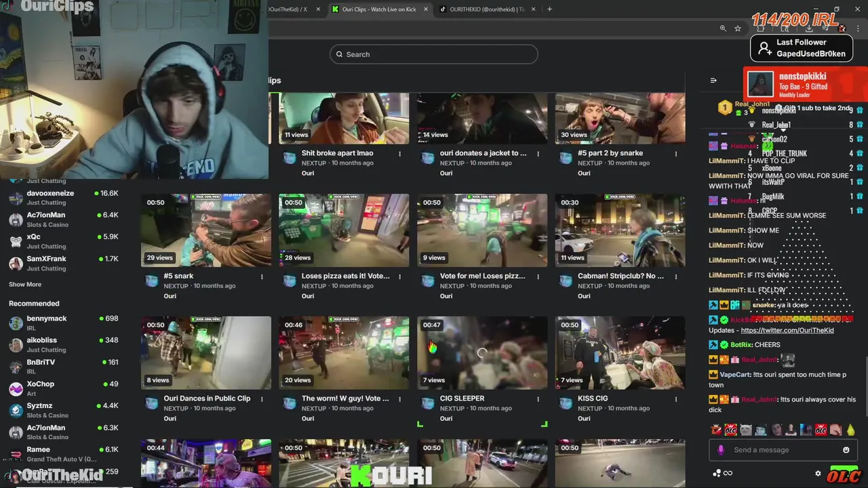Open three-dot menu for 'Cabman! Stripclub' clip

pyautogui.click(x=676, y=277)
